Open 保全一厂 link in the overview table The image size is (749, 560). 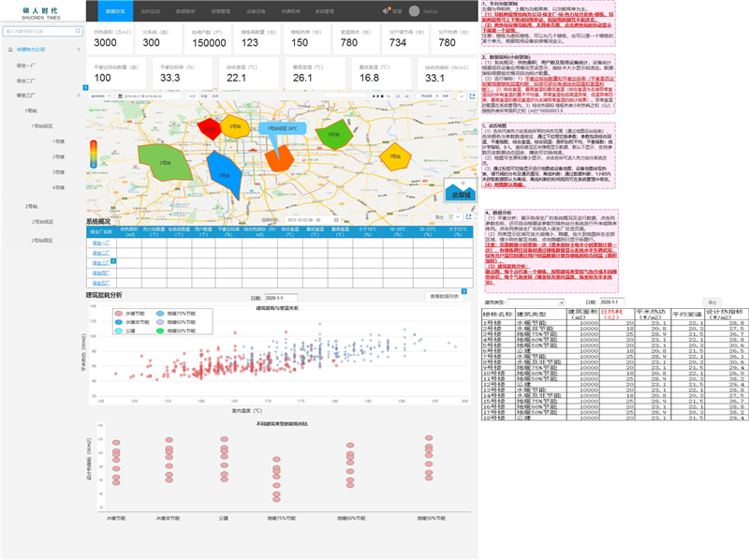(101, 243)
